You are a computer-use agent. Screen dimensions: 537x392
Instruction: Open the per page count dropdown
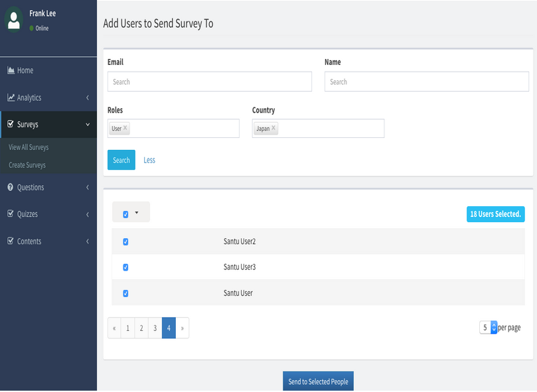coord(489,328)
